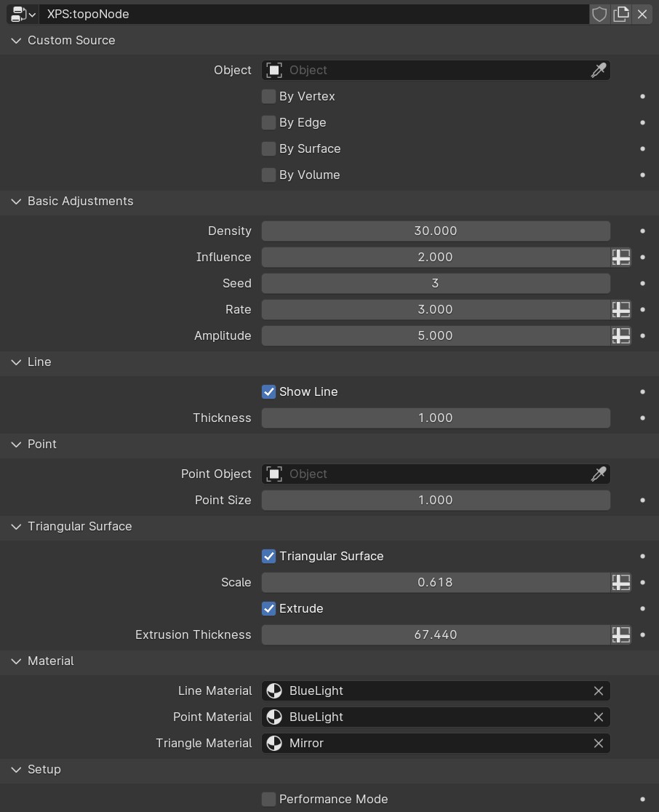This screenshot has height=812, width=659.
Task: Click the animate dot next to Show Line
Action: coord(642,391)
